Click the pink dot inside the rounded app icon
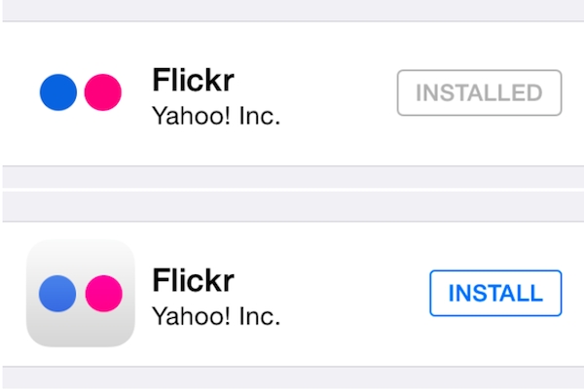Screen dimensions: 584x392 click(102, 293)
